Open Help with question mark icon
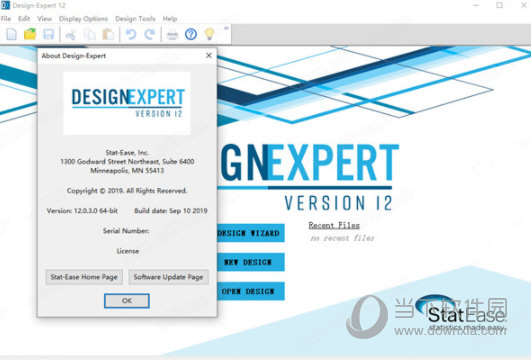The height and width of the screenshot is (360, 531). [191, 34]
